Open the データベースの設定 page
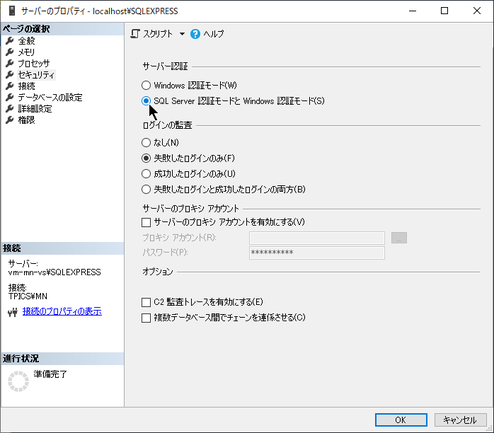The height and width of the screenshot is (433, 494). click(x=50, y=97)
